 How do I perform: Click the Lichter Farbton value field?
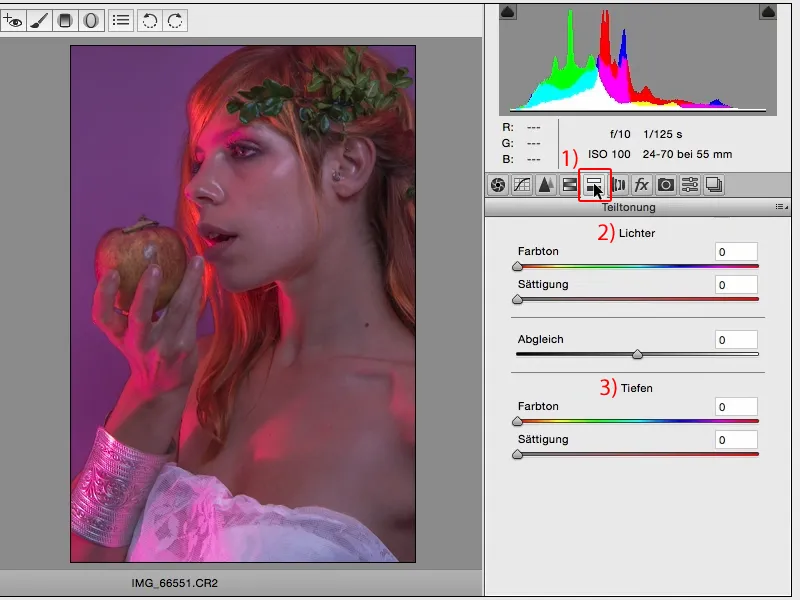(736, 252)
